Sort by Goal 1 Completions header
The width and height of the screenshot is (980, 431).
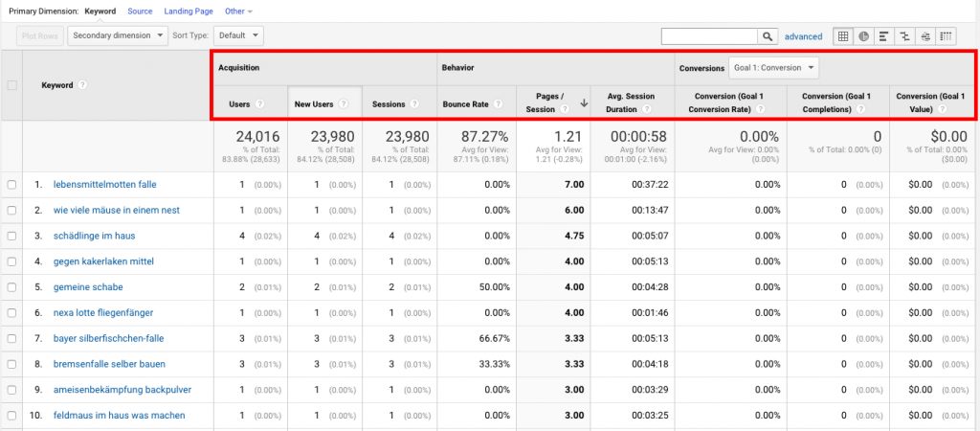[836, 102]
